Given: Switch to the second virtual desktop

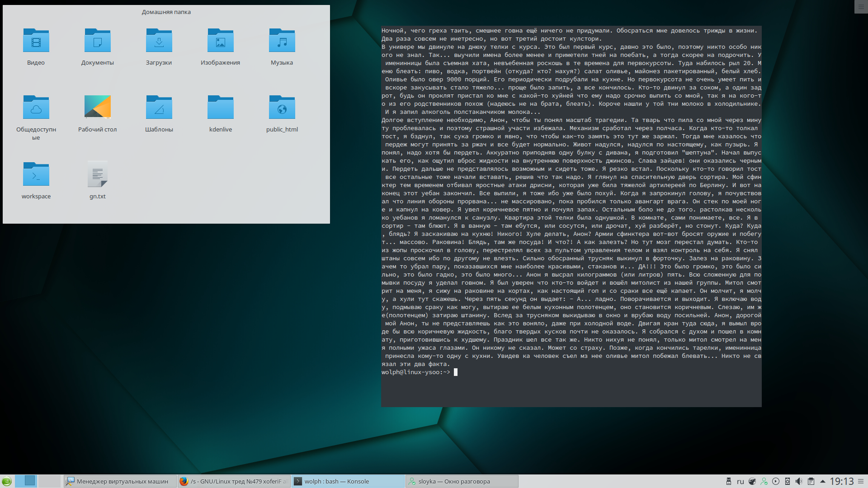Looking at the screenshot, I should 49,481.
